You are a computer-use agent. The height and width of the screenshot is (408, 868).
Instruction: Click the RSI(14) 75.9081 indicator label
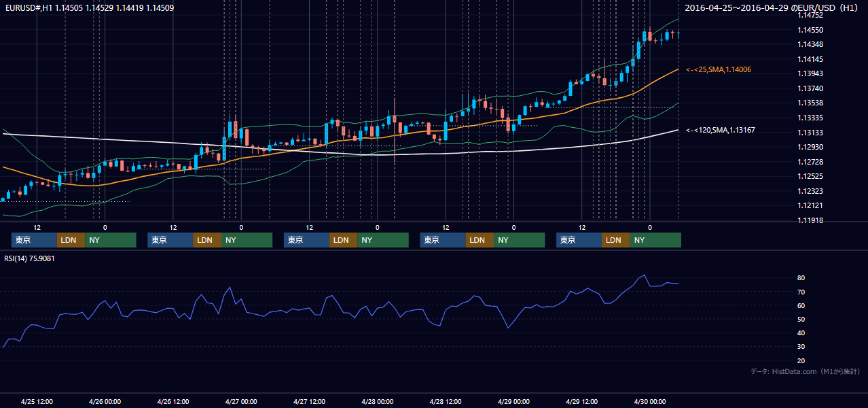pyautogui.click(x=30, y=258)
